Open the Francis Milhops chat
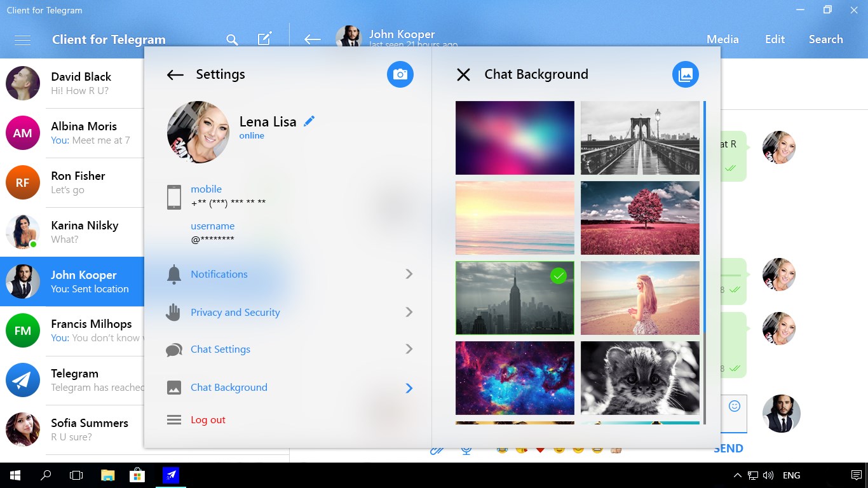868x488 pixels. (72, 331)
